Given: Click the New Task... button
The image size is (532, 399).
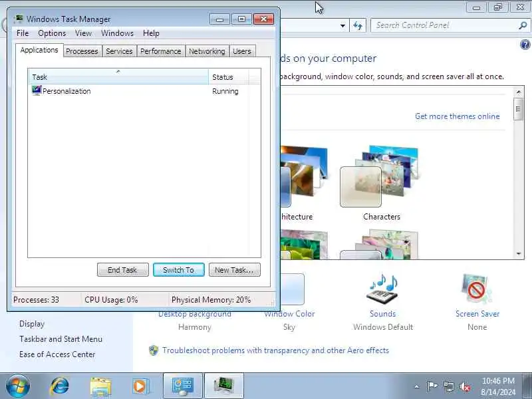Looking at the screenshot, I should [235, 270].
